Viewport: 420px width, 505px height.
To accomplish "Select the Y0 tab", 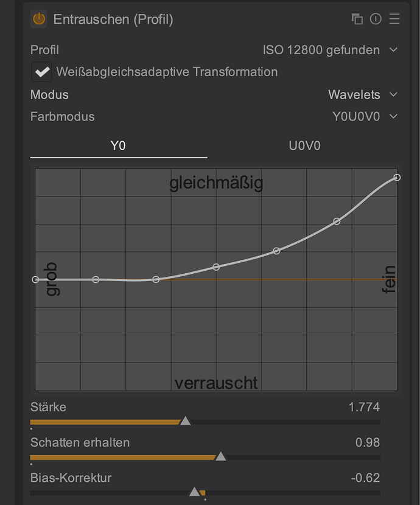I will (x=118, y=146).
